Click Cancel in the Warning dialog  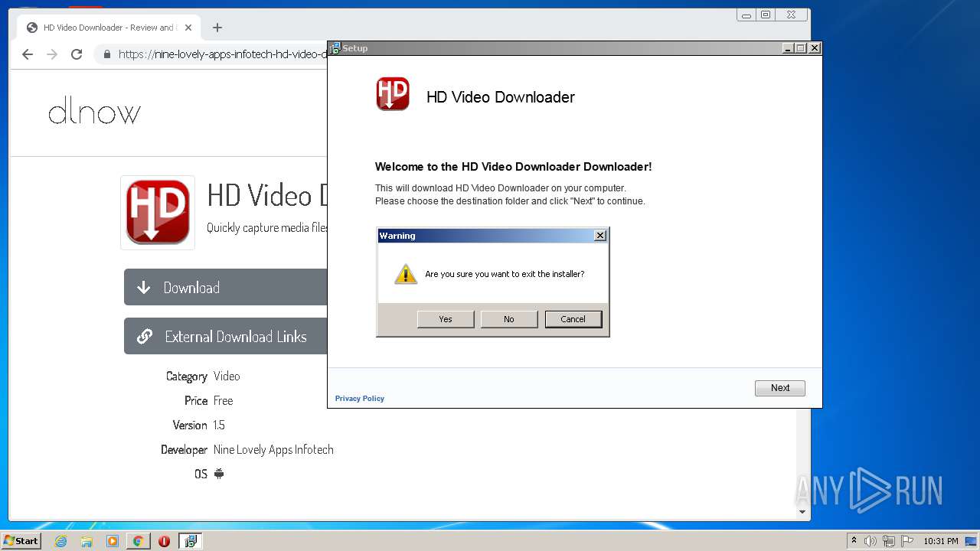tap(573, 319)
